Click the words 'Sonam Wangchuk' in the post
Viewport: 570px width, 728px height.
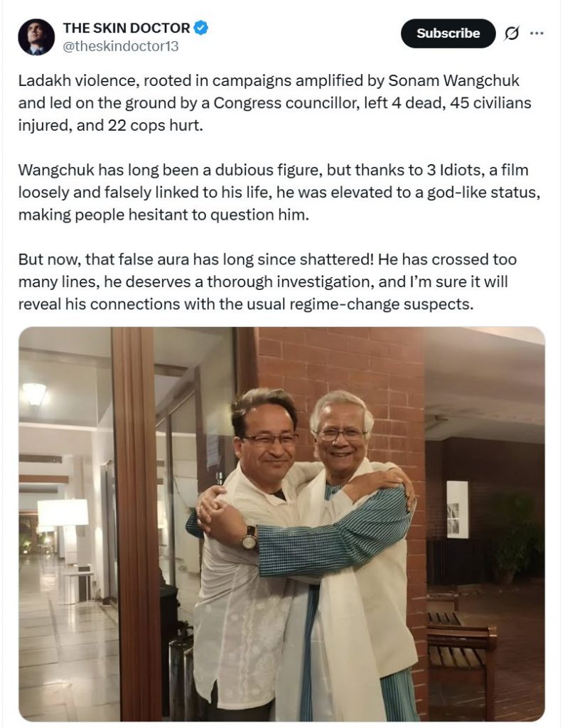[453, 80]
